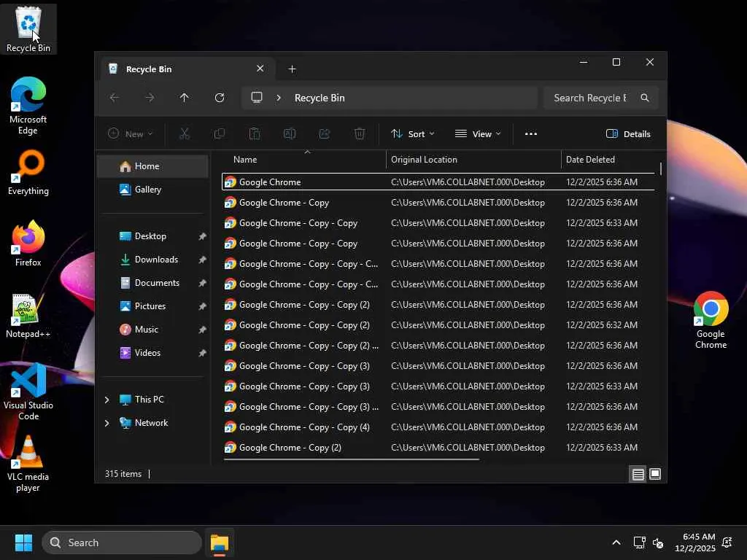This screenshot has height=560, width=747.
Task: Unpin Desktop using its pin icon
Action: (x=202, y=236)
